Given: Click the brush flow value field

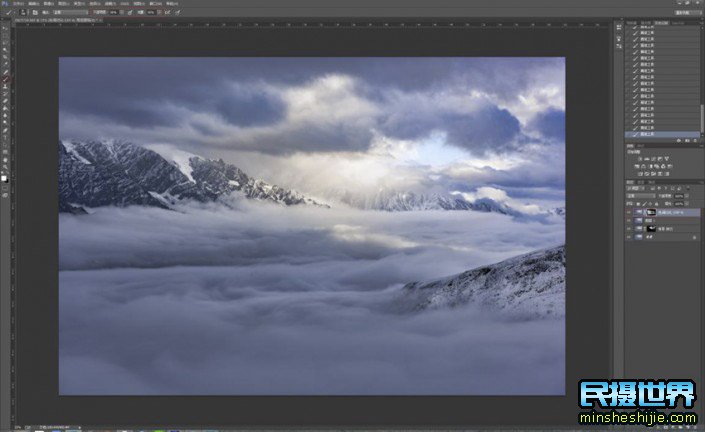Looking at the screenshot, I should tap(151, 12).
